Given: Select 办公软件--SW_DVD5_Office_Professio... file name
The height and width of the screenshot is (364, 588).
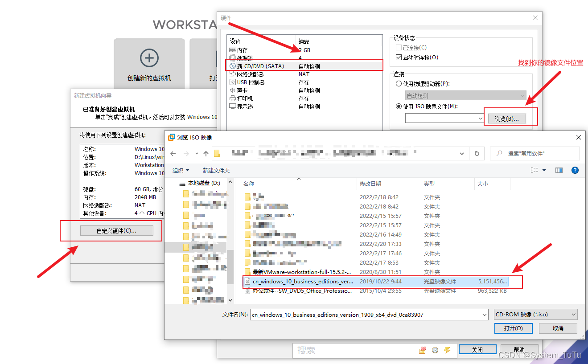Looking at the screenshot, I should [x=302, y=290].
